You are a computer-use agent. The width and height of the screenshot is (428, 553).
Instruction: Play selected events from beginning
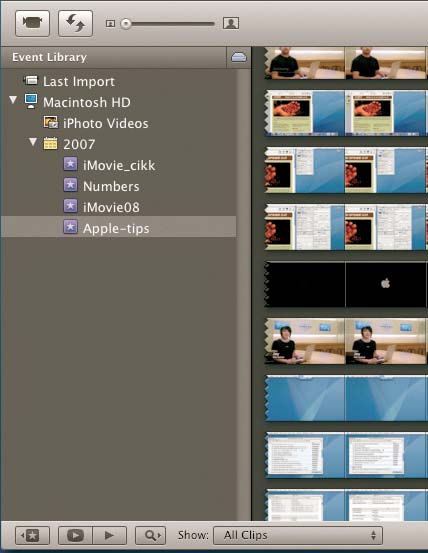coord(110,535)
